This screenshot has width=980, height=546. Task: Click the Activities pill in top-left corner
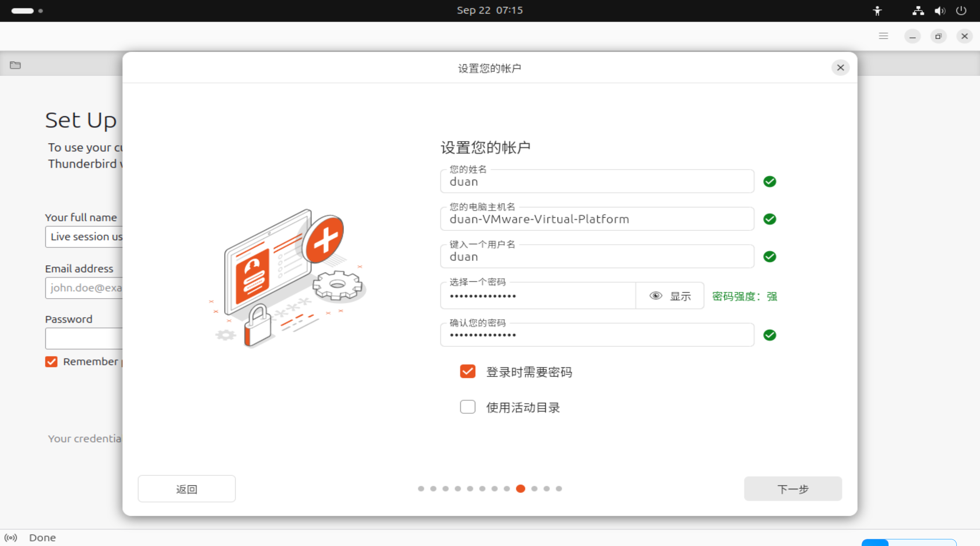click(x=23, y=11)
